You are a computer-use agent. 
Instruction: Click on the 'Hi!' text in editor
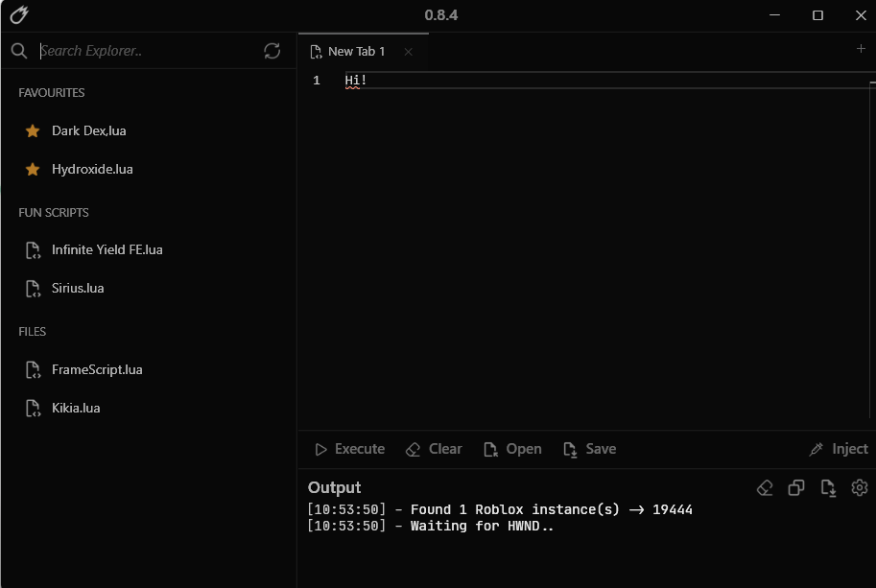pos(356,81)
